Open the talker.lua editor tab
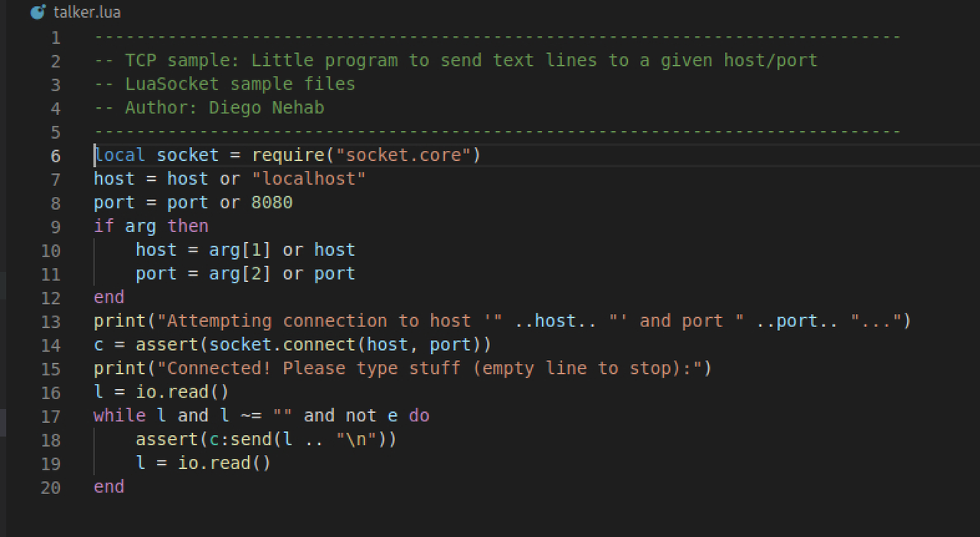The image size is (980, 537). click(x=74, y=12)
